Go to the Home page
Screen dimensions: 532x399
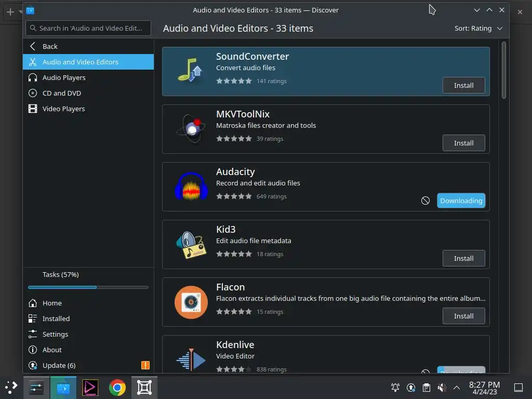pos(88,303)
